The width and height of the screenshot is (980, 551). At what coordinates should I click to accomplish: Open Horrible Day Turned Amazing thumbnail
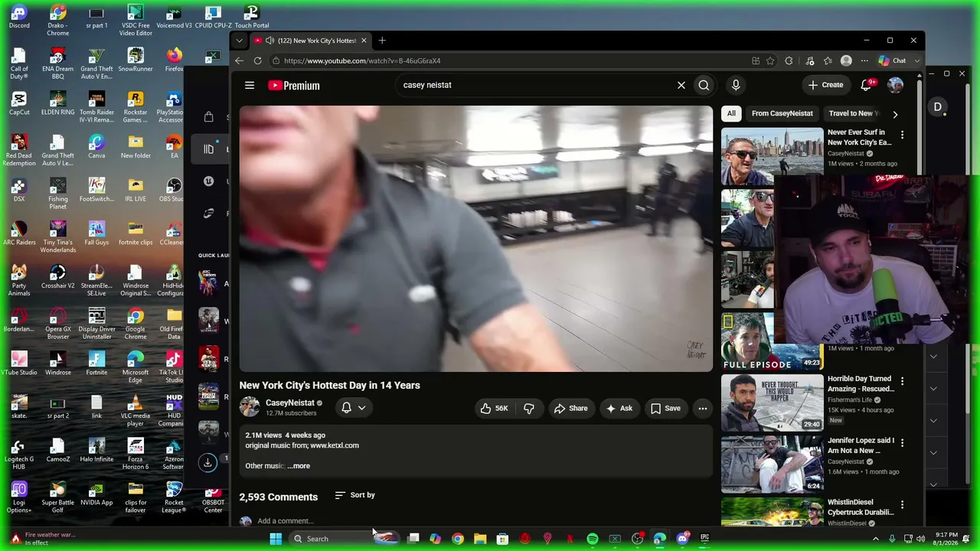click(x=773, y=403)
